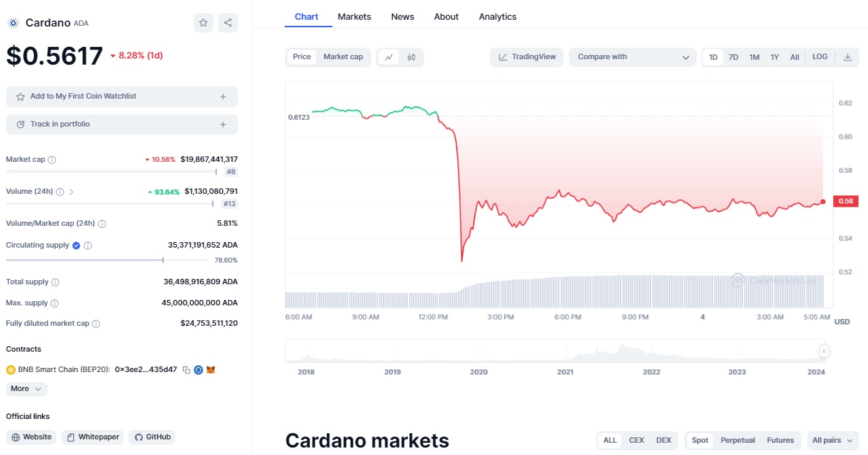Viewport: 868px width, 455px height.
Task: Click the timeline range slider handle
Action: 824,351
